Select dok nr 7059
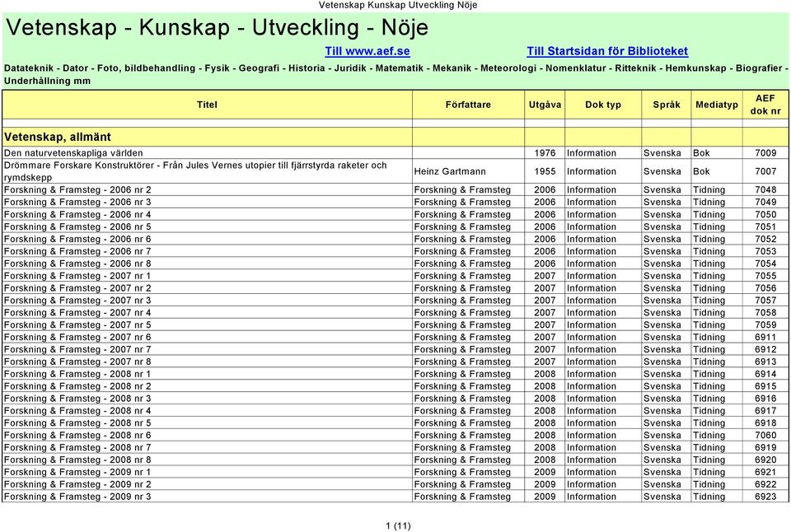This screenshot has height=532, width=791. (x=765, y=324)
